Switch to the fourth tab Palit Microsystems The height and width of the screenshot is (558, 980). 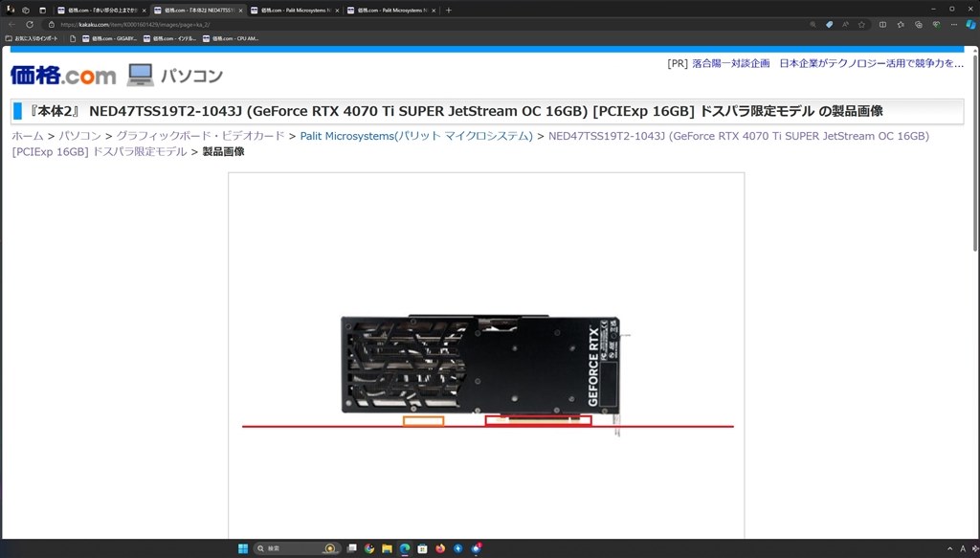click(x=391, y=11)
